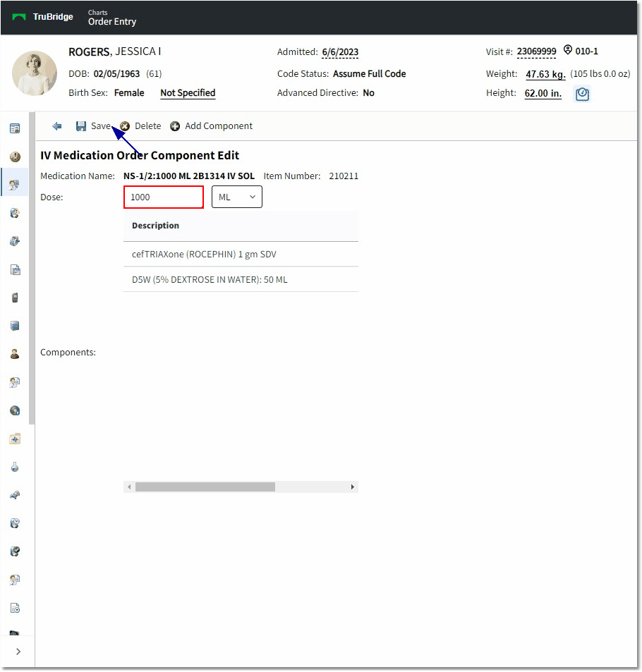Open the highlighted doctor order entry sidebar icon
Screen dimensions: 642x672
(x=15, y=185)
